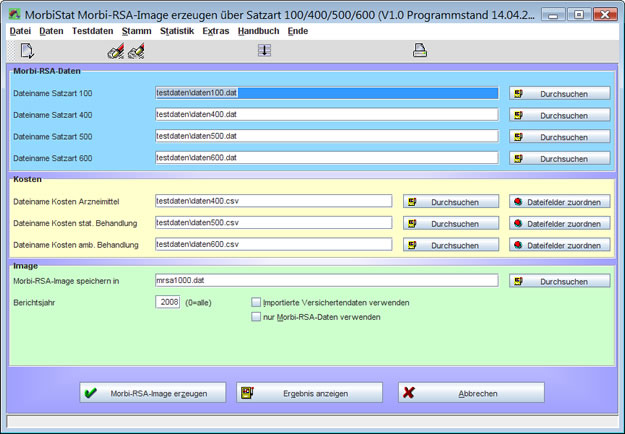Click the Morbi-RSA-Image speichern in field

point(326,281)
